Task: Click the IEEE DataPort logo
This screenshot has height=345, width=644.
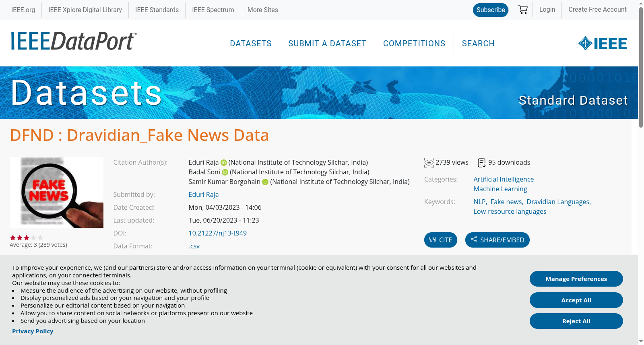Action: click(74, 41)
